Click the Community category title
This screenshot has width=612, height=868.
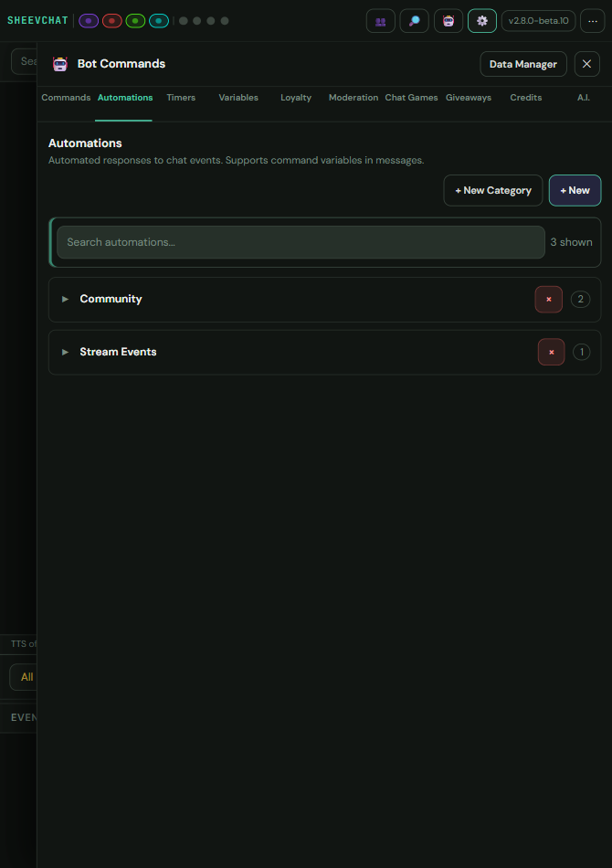click(111, 299)
